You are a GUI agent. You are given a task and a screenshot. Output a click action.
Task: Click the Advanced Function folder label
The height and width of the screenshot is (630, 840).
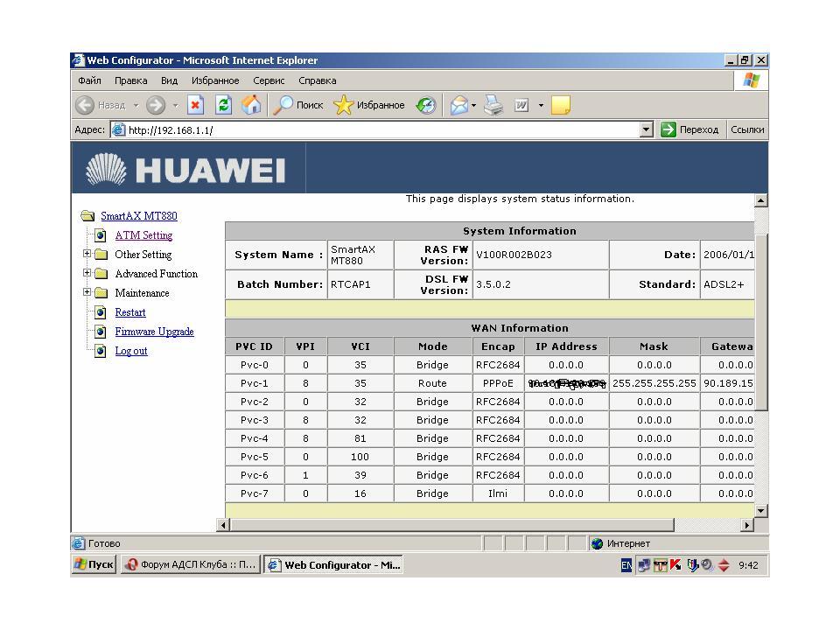pos(156,274)
